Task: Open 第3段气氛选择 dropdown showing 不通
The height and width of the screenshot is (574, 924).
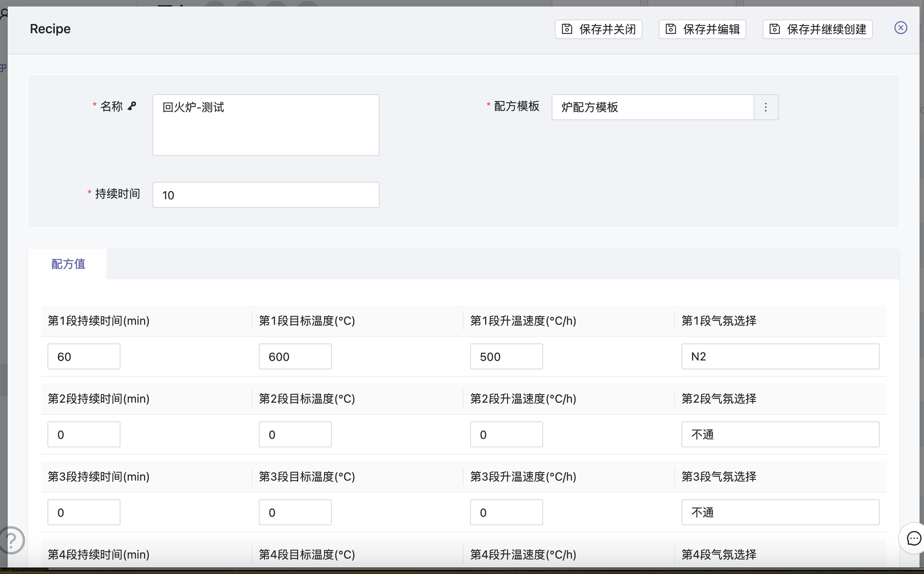Action: pos(780,512)
